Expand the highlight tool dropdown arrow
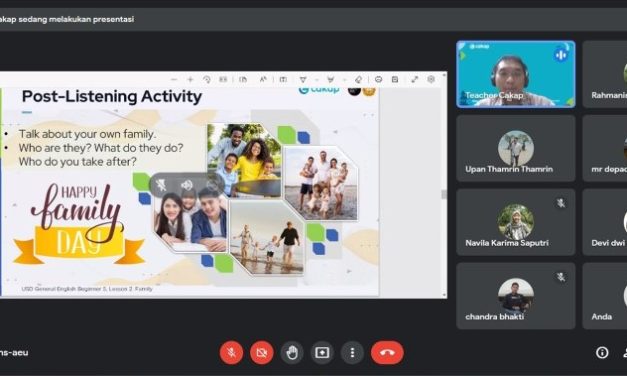This screenshot has width=627, height=376. coord(344,80)
